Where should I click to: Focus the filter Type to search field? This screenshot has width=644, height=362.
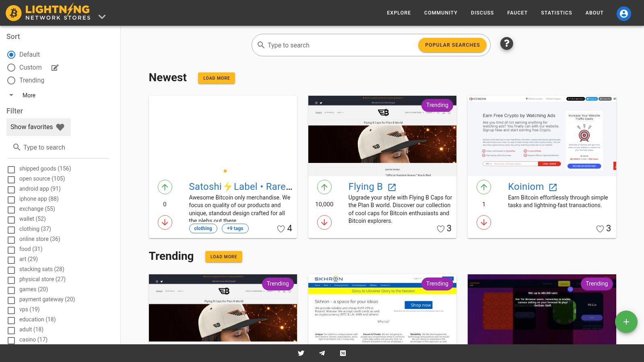58,147
